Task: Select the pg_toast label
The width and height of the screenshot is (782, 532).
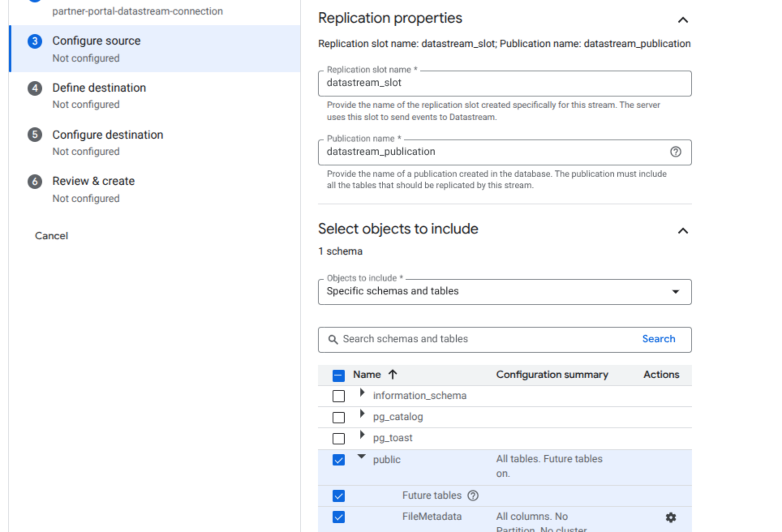Action: [393, 438]
